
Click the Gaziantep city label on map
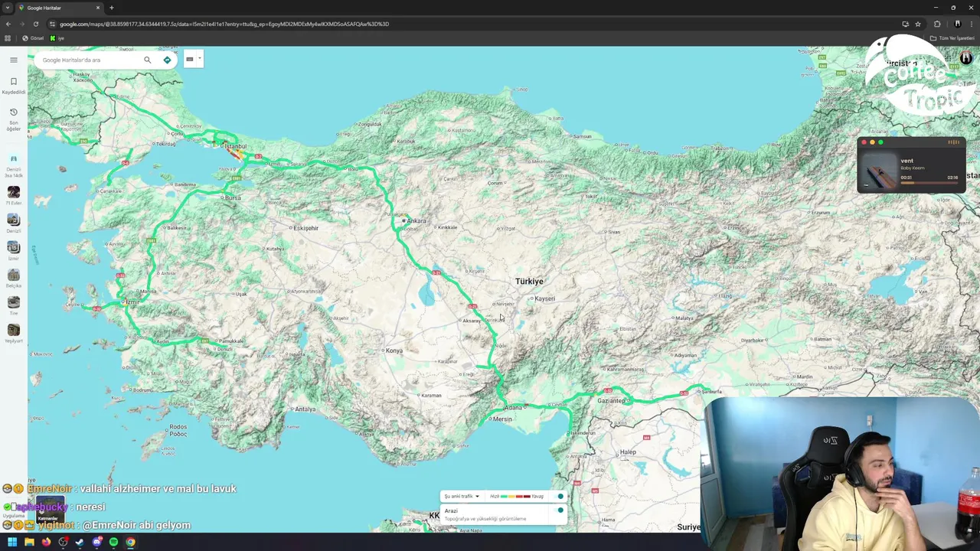(x=612, y=401)
